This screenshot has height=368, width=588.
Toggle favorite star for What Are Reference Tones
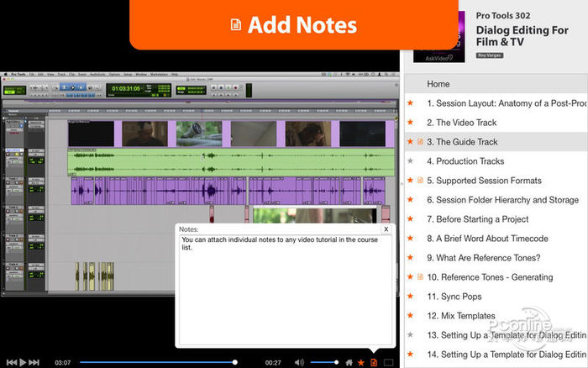(x=410, y=257)
